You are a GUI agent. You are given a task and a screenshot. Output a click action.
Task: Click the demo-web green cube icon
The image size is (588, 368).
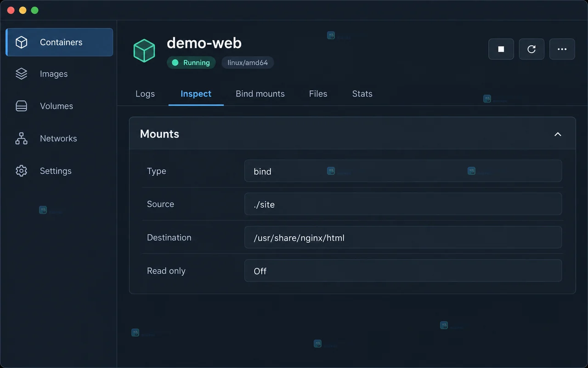(x=144, y=51)
